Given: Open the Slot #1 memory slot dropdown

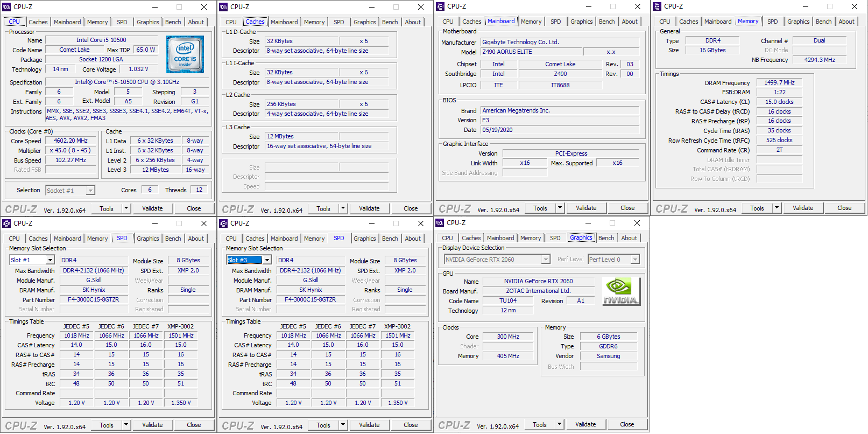Looking at the screenshot, I should click(x=50, y=260).
